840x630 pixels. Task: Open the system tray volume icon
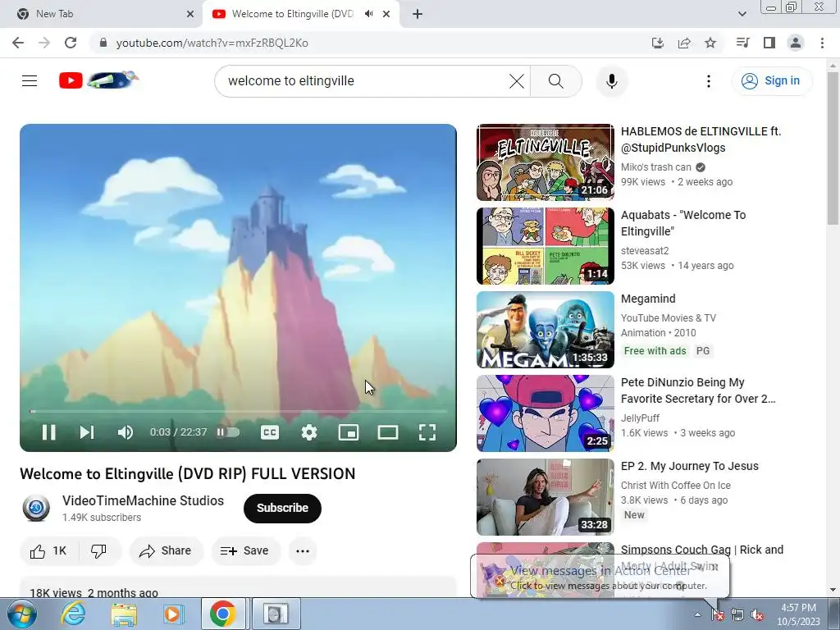(757, 615)
